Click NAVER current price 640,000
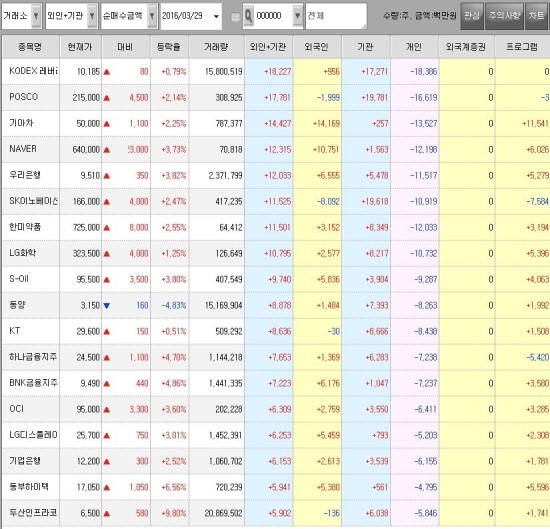 tap(86, 149)
